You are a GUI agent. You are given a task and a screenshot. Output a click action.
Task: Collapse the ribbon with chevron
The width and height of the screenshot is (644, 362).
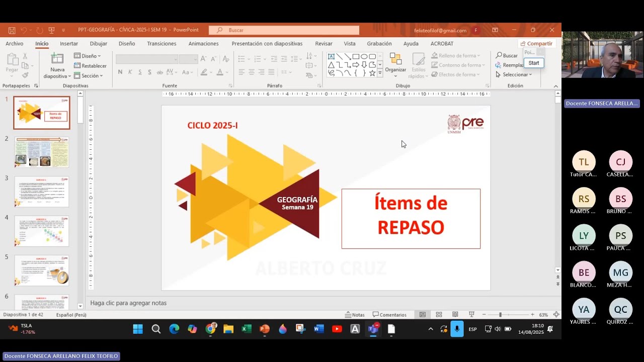pos(556,86)
